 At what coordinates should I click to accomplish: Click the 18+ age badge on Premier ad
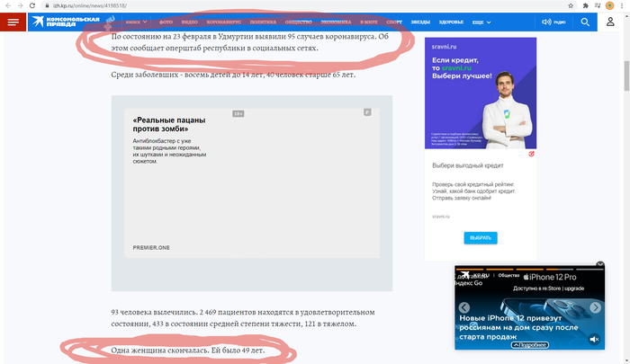[238, 114]
